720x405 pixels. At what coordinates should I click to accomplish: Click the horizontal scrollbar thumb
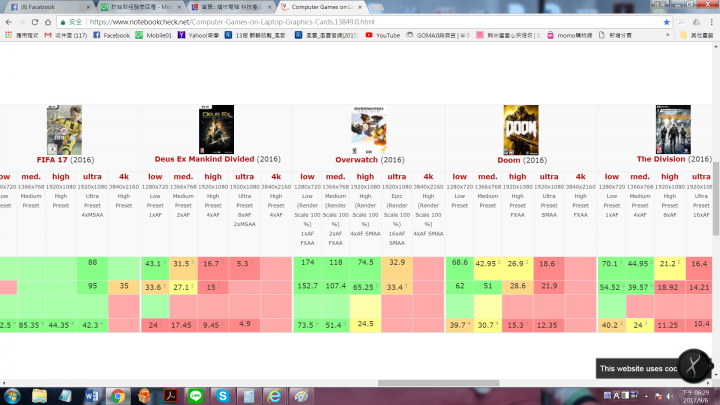pos(439,382)
